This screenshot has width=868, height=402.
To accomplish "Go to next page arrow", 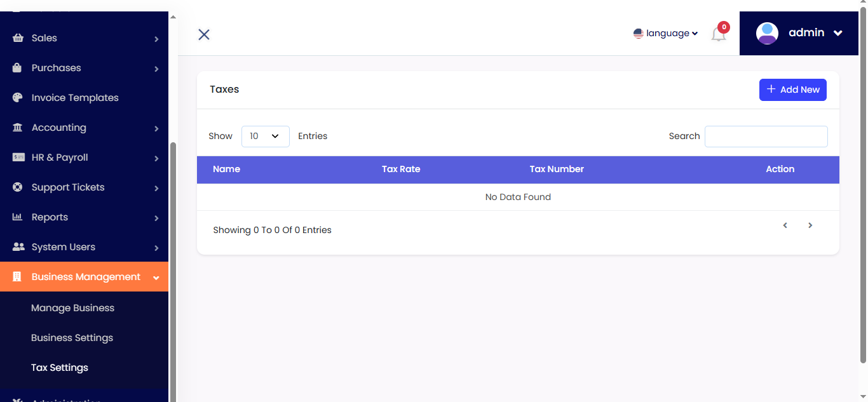I will pos(810,225).
